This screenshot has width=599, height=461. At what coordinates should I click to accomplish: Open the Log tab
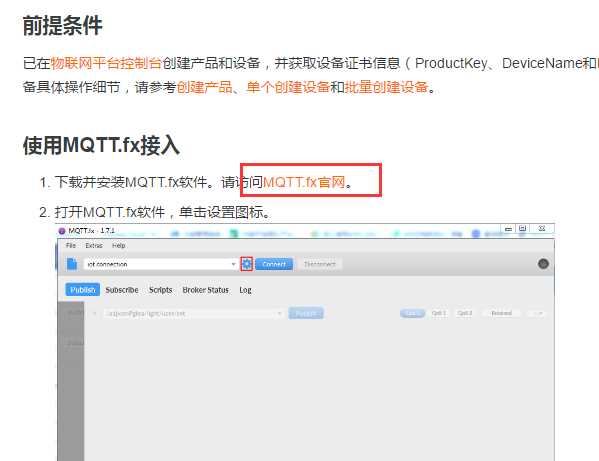(245, 290)
